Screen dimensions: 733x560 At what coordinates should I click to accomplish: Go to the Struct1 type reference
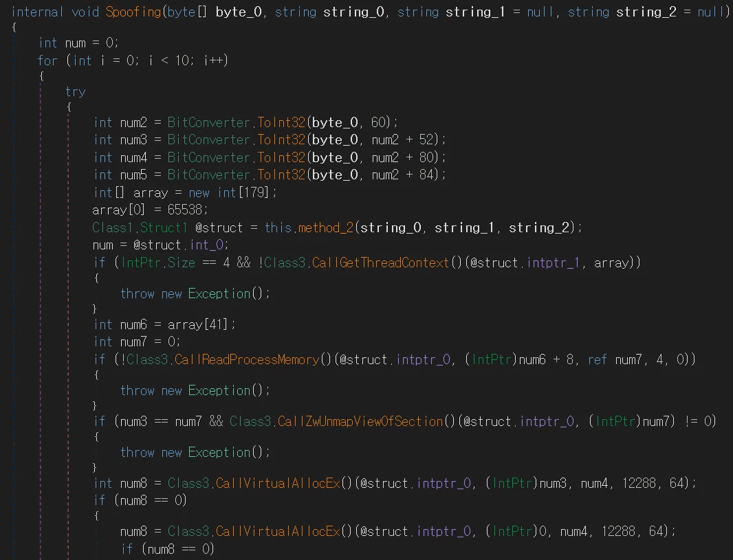pyautogui.click(x=164, y=227)
